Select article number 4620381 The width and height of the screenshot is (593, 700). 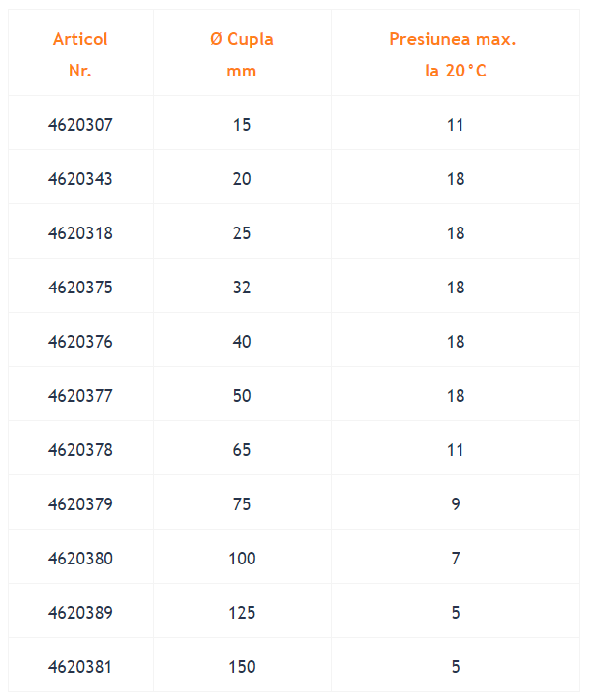(x=80, y=667)
